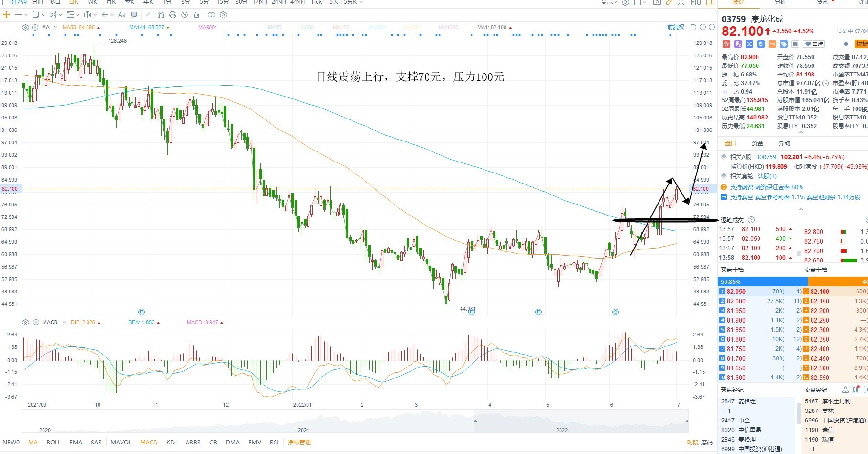Screen dimensions: 868x454
Task: Insert a comment bubble annotation
Action: click(x=134, y=15)
